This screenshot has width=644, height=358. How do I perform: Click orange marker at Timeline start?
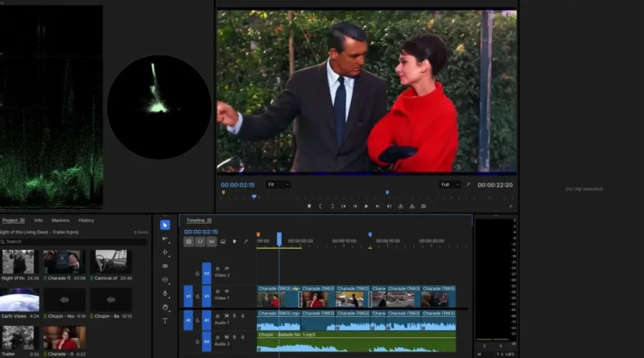pos(258,234)
